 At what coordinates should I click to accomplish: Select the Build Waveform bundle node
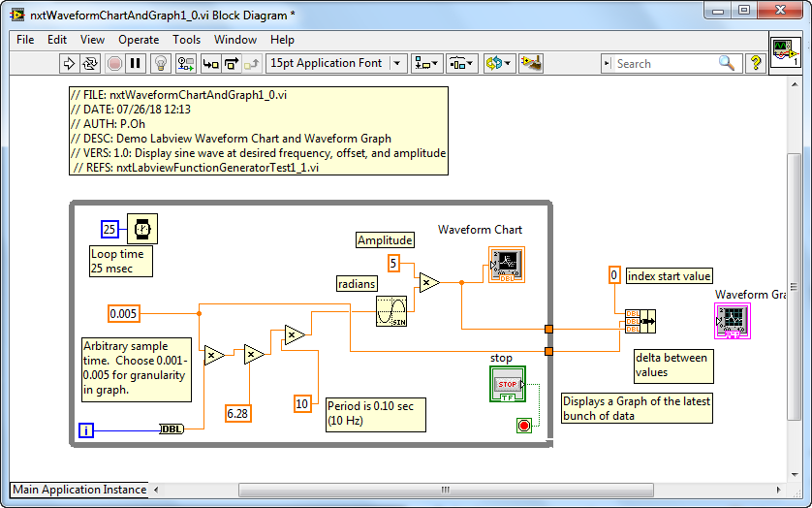[x=640, y=322]
